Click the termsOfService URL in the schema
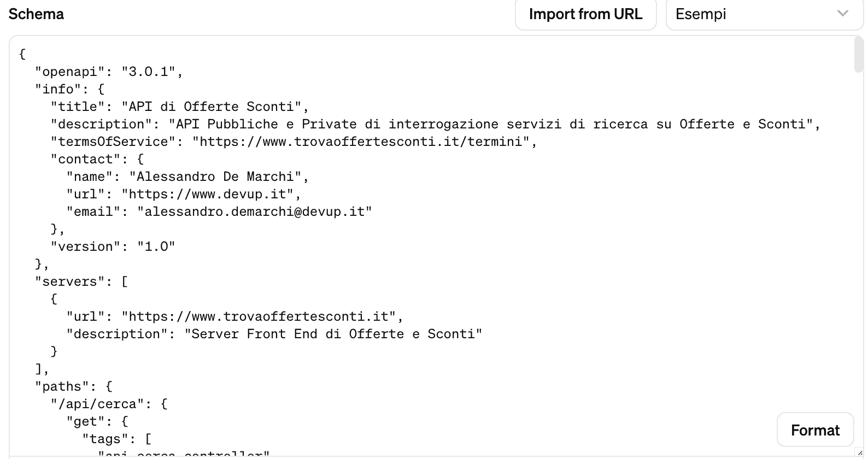The image size is (868, 459). click(361, 142)
